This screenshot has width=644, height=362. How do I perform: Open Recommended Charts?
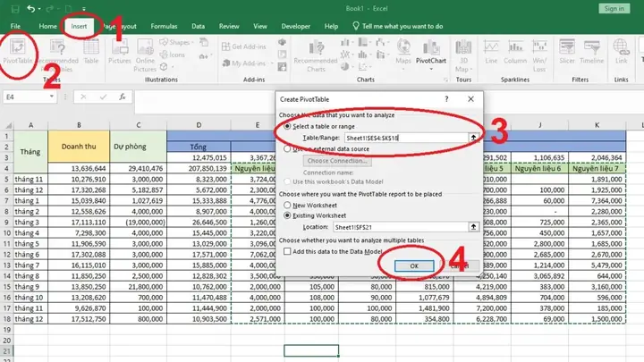(x=316, y=55)
